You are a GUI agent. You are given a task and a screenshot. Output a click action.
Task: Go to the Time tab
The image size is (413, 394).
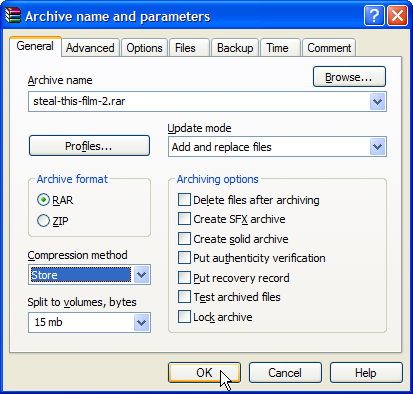pos(280,48)
